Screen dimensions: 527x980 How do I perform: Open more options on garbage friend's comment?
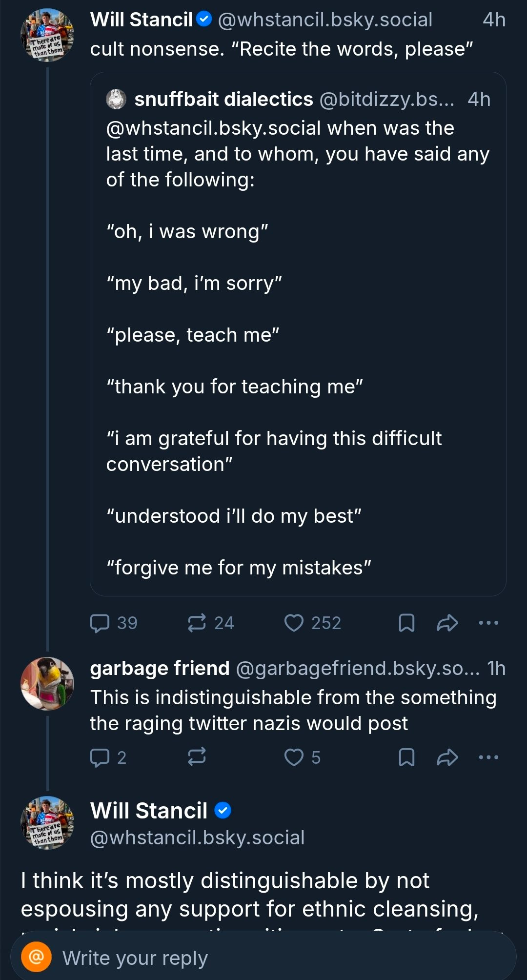tap(488, 757)
